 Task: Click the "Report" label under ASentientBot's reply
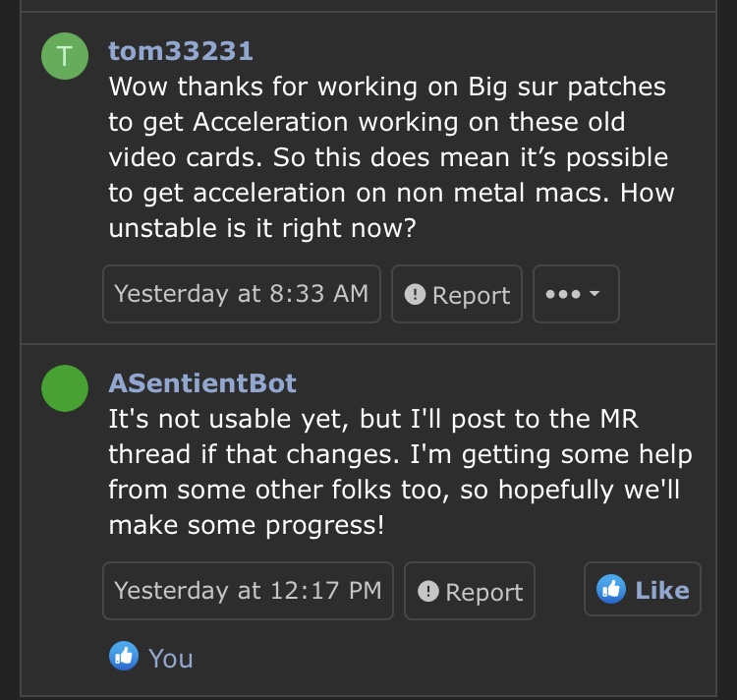pyautogui.click(x=483, y=592)
